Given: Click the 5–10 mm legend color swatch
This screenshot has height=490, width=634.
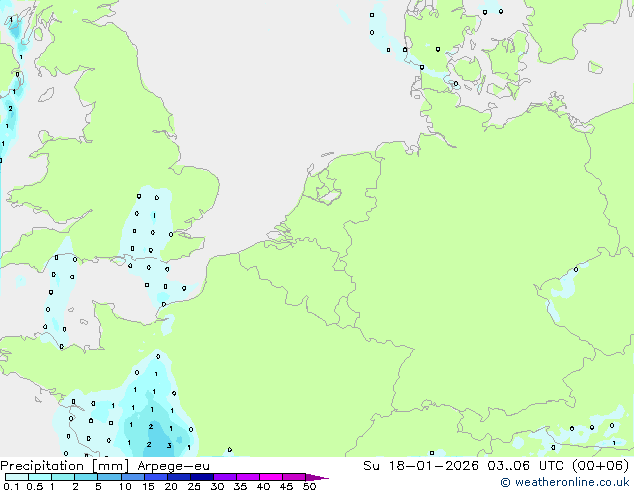Looking at the screenshot, I should click(109, 477).
